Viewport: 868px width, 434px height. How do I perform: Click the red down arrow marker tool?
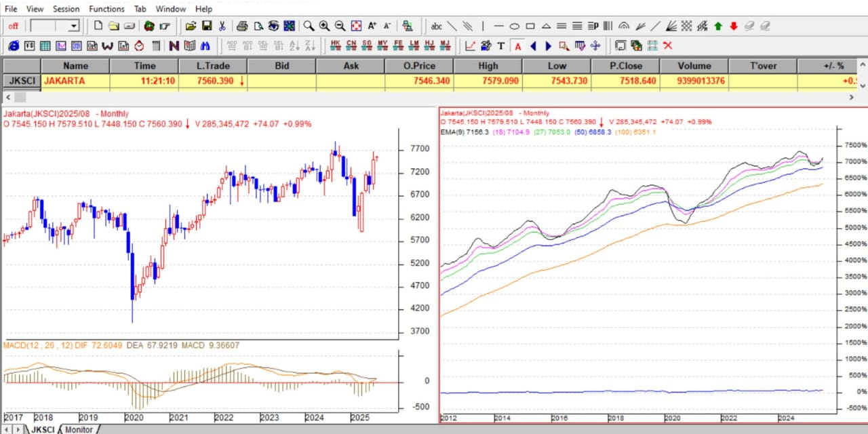coord(733,26)
